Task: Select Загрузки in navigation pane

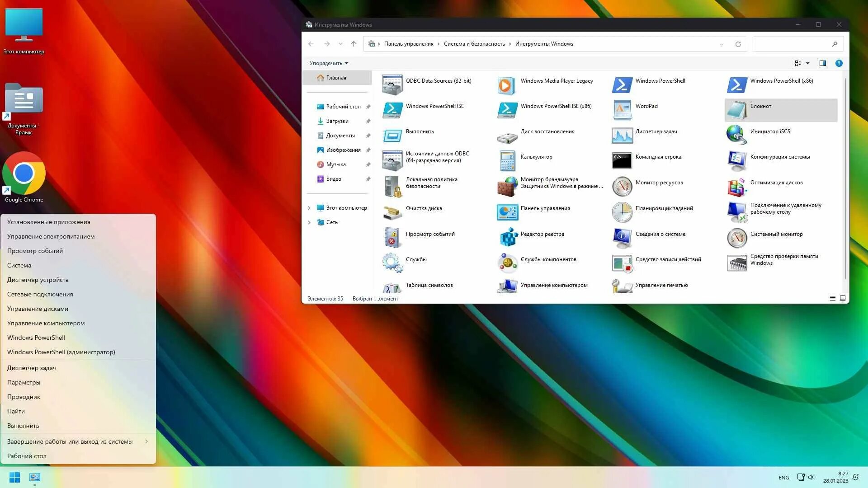Action: coord(337,121)
